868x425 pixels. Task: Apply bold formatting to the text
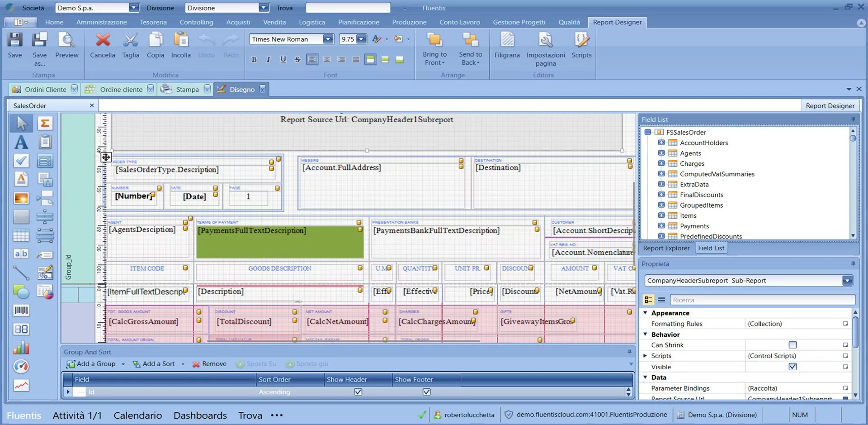tap(254, 59)
